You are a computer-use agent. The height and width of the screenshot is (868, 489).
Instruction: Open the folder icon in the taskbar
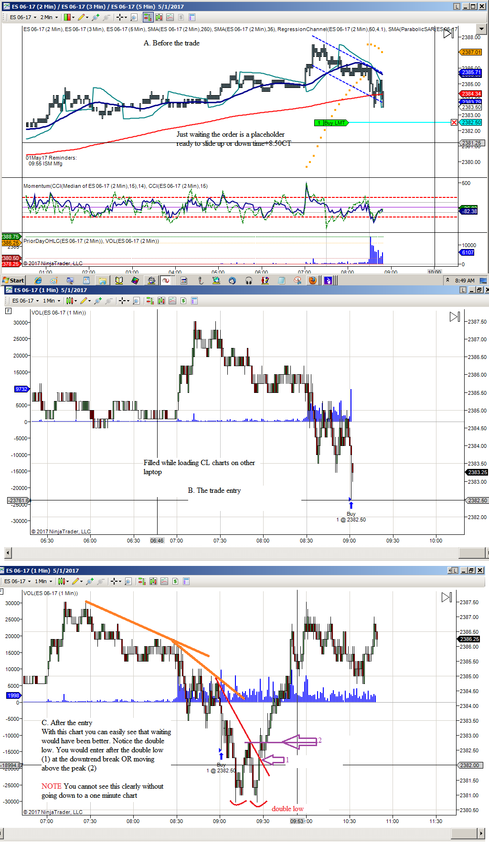(103, 281)
